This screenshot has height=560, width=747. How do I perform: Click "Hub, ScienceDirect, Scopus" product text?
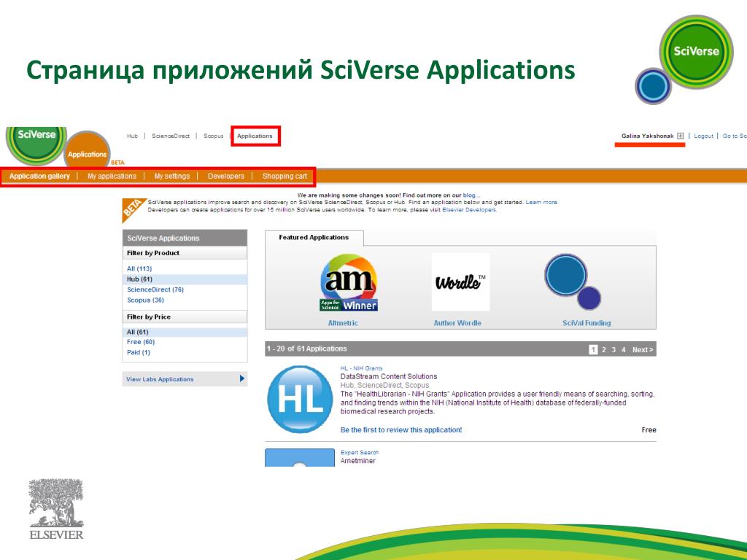(x=384, y=385)
